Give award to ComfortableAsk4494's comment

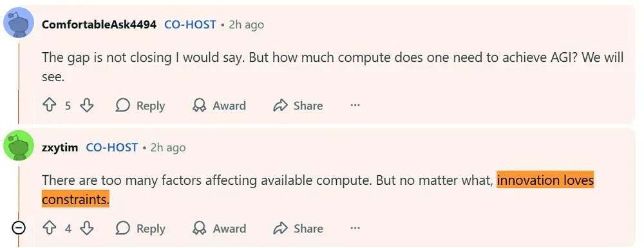pyautogui.click(x=219, y=106)
